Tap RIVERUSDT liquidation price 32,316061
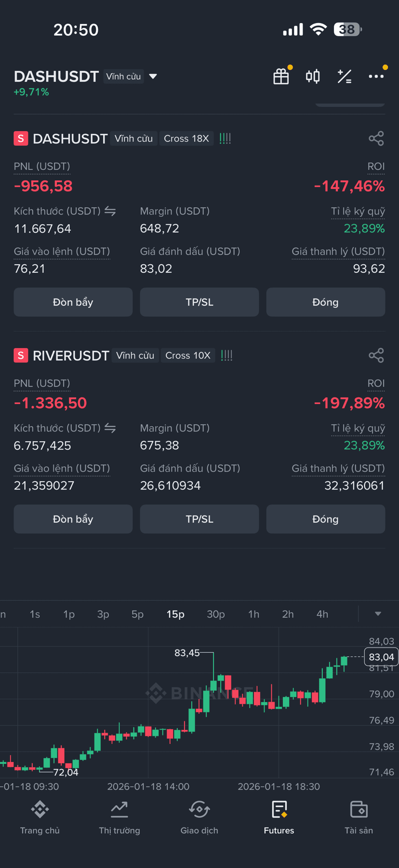Image resolution: width=399 pixels, height=868 pixels. point(355,486)
